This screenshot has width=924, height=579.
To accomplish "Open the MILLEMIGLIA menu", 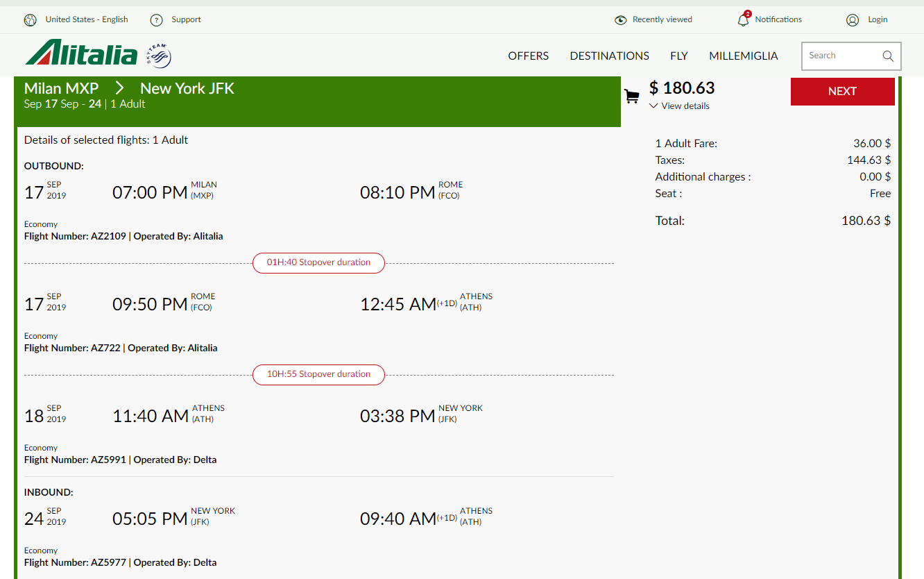I will click(x=744, y=56).
